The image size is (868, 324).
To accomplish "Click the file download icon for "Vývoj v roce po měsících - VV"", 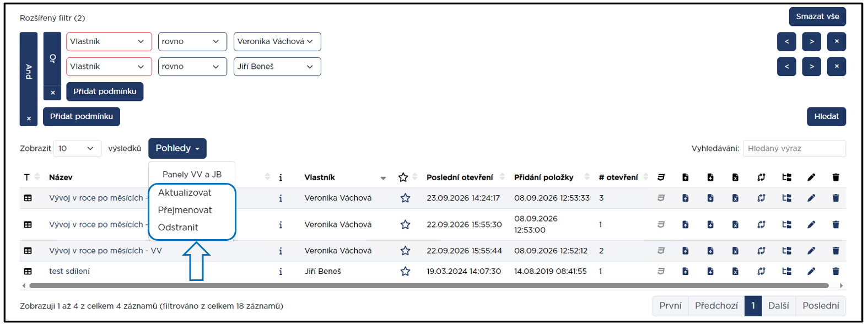I will (710, 251).
